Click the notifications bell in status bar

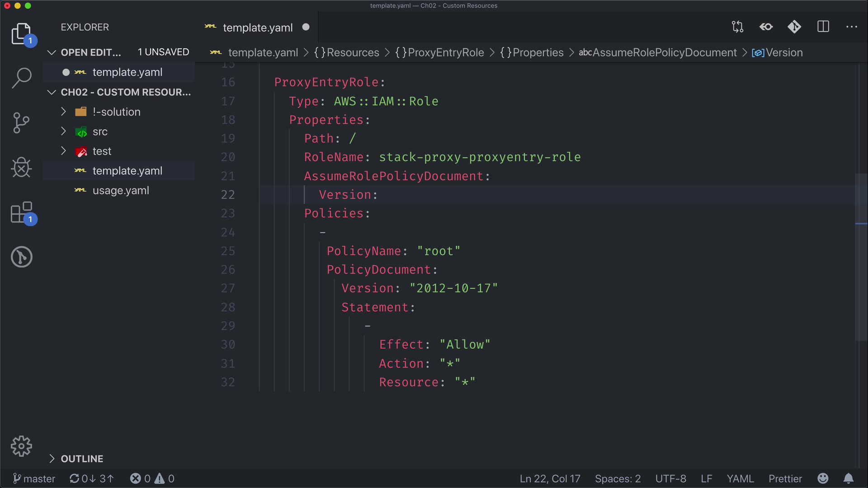tap(849, 479)
